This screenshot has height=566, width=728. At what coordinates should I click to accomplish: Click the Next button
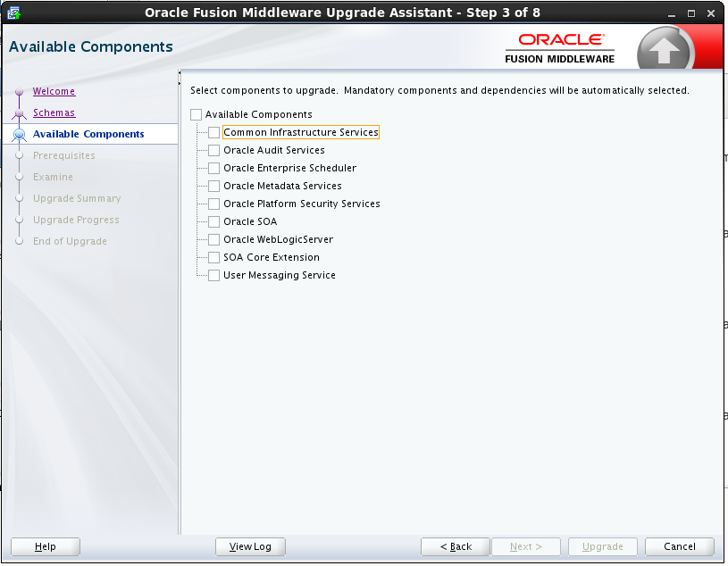click(526, 546)
